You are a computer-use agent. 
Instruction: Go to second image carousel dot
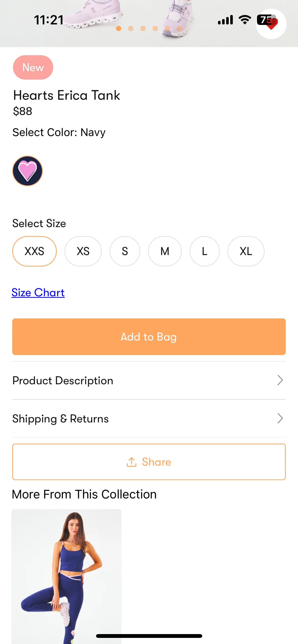tap(131, 28)
